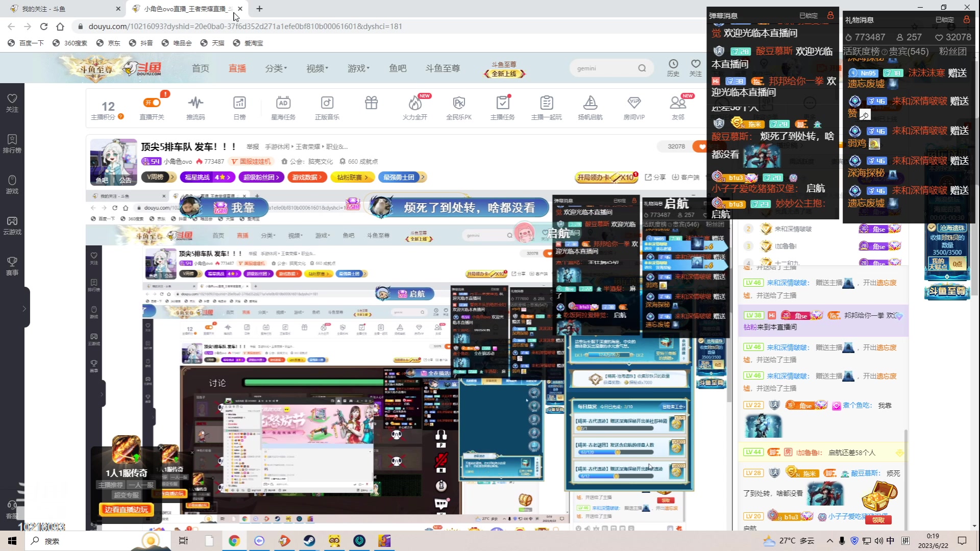Open the 房间VIP panel
The width and height of the screenshot is (980, 551).
click(634, 107)
